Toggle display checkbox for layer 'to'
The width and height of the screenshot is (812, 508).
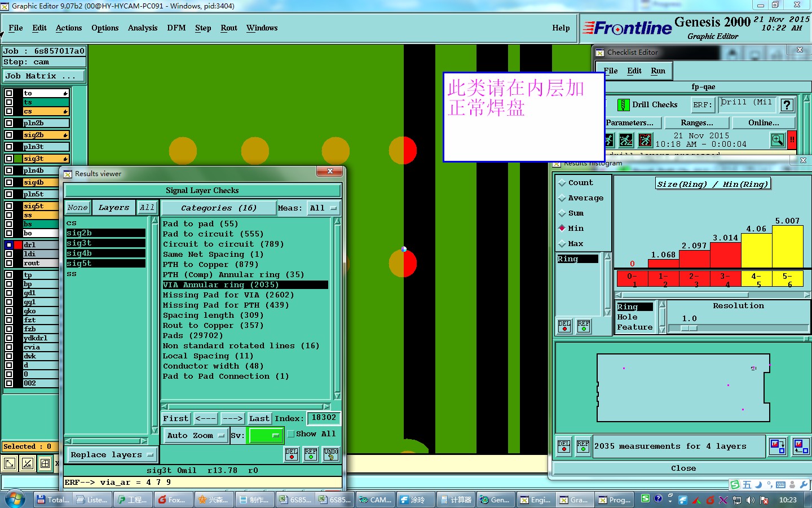[x=9, y=93]
